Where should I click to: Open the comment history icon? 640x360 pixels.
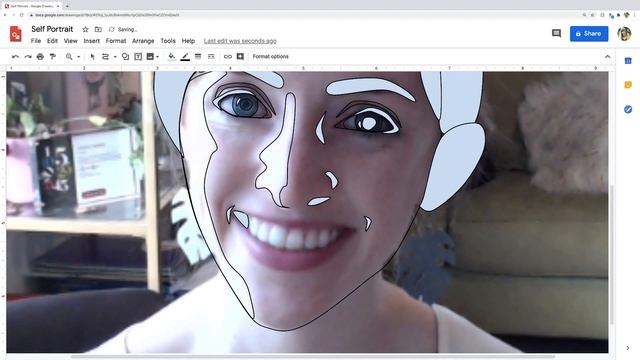(x=556, y=33)
